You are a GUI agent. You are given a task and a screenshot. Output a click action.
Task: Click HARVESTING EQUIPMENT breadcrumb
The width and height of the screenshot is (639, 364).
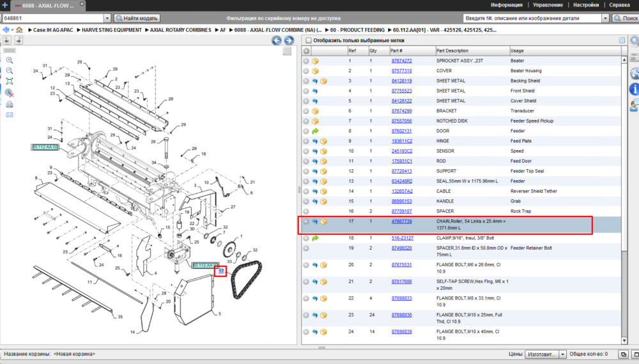112,30
